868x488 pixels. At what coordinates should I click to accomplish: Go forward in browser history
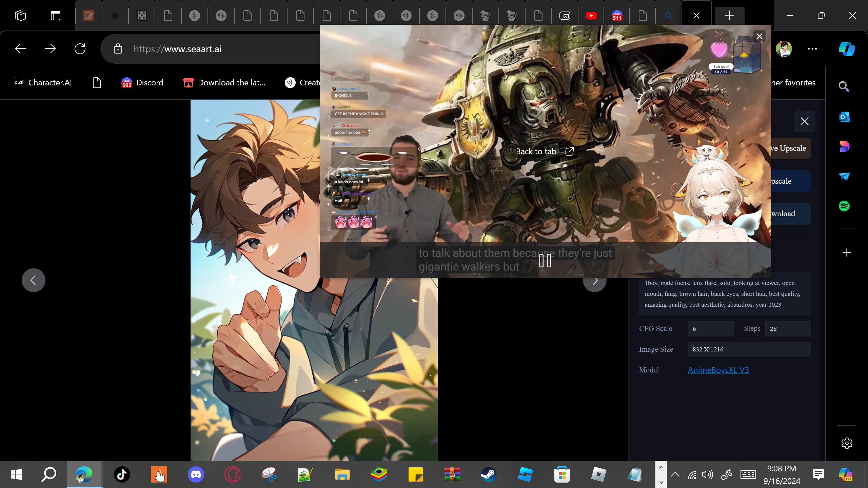point(50,49)
